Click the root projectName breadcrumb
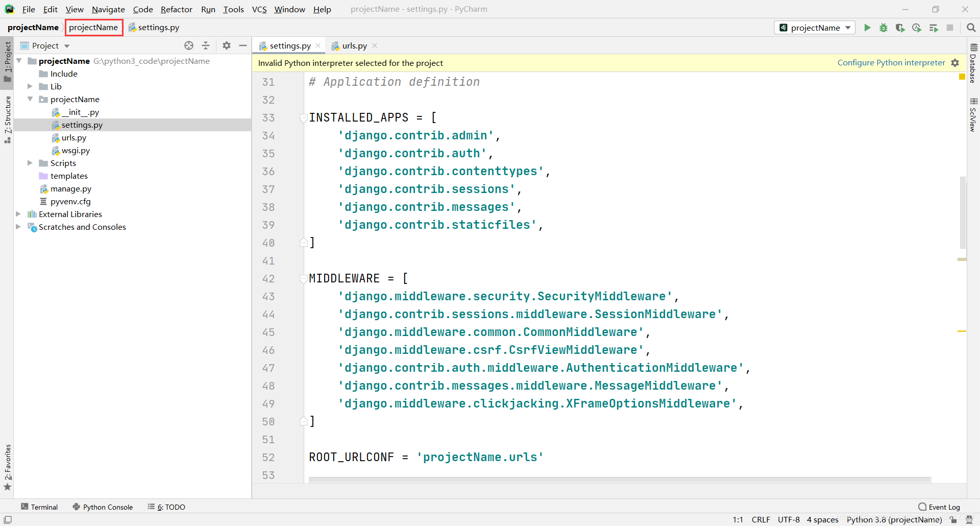Viewport: 980px width, 526px height. (x=33, y=27)
